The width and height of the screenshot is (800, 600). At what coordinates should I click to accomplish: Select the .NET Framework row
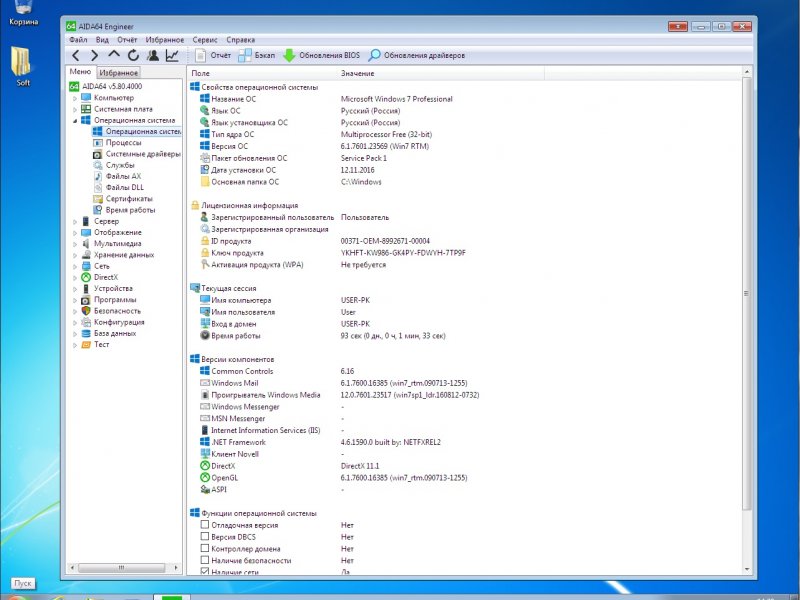(320, 442)
